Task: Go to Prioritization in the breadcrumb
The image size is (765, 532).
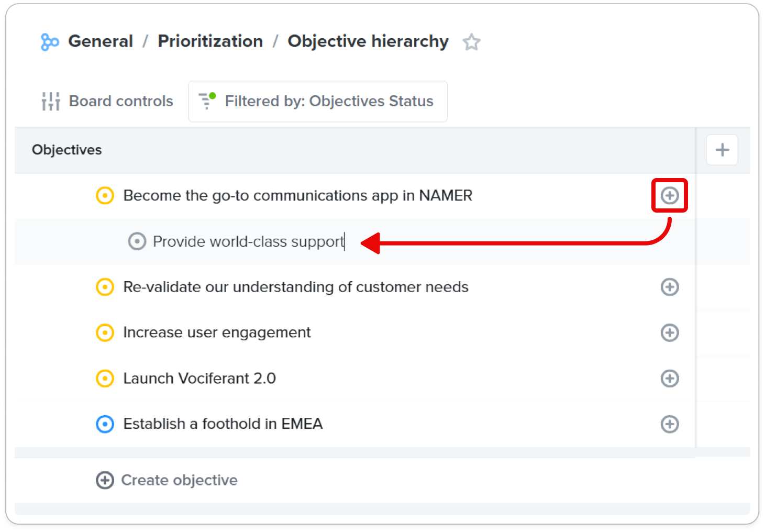Action: click(210, 41)
